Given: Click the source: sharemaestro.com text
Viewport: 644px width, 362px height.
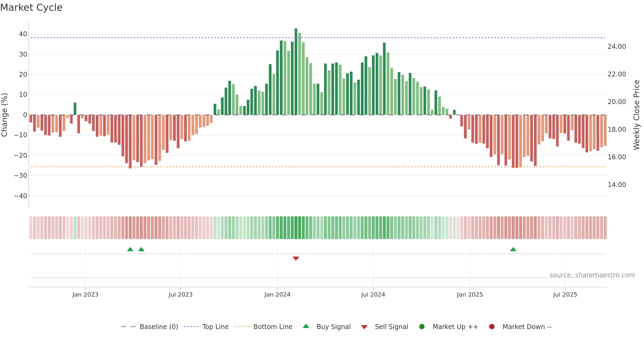Looking at the screenshot, I should point(592,275).
